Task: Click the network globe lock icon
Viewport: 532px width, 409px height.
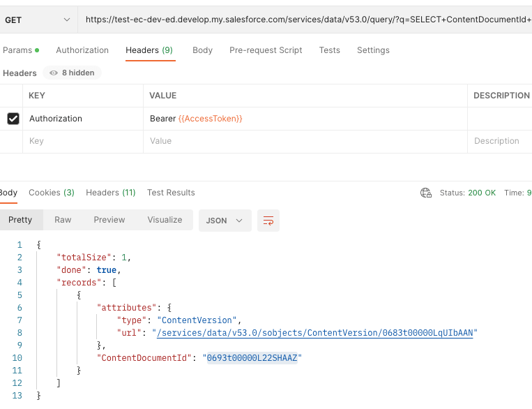Action: pyautogui.click(x=426, y=193)
